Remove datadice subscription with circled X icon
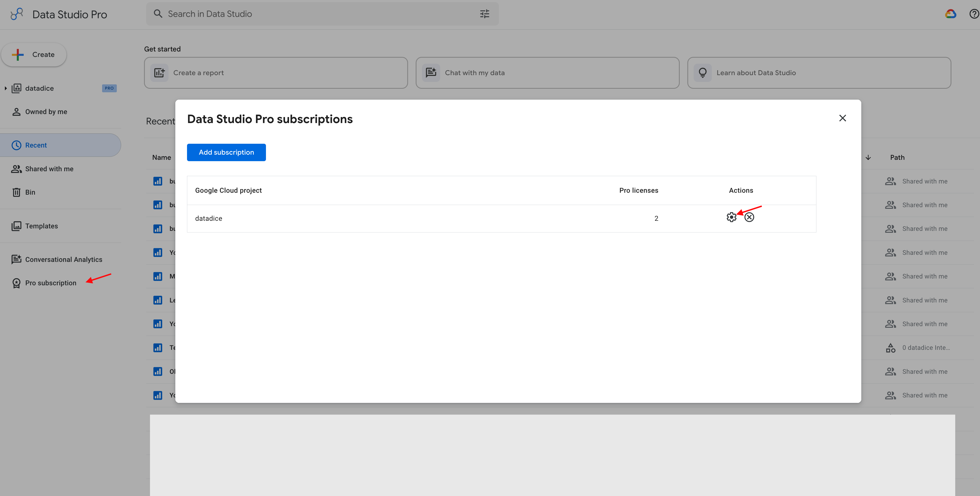Viewport: 980px width, 496px height. tap(749, 218)
